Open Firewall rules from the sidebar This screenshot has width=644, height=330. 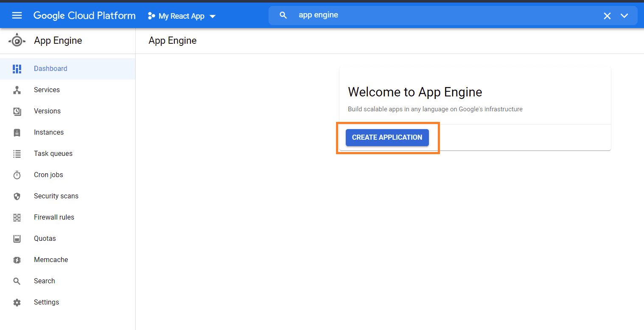[x=17, y=217]
